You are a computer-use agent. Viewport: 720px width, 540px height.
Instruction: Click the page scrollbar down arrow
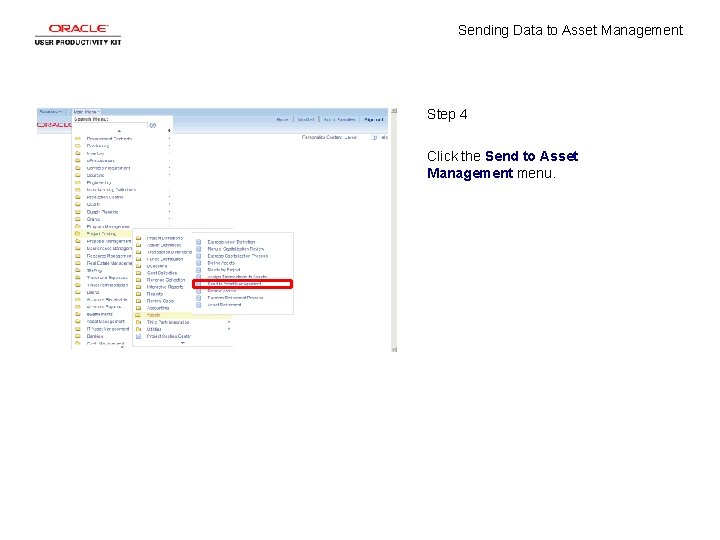click(x=394, y=349)
